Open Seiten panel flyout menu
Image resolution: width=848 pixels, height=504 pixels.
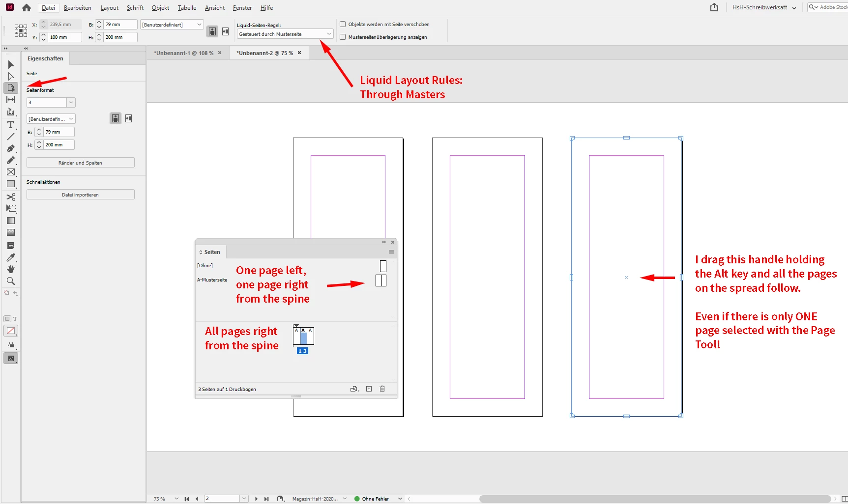click(x=391, y=252)
